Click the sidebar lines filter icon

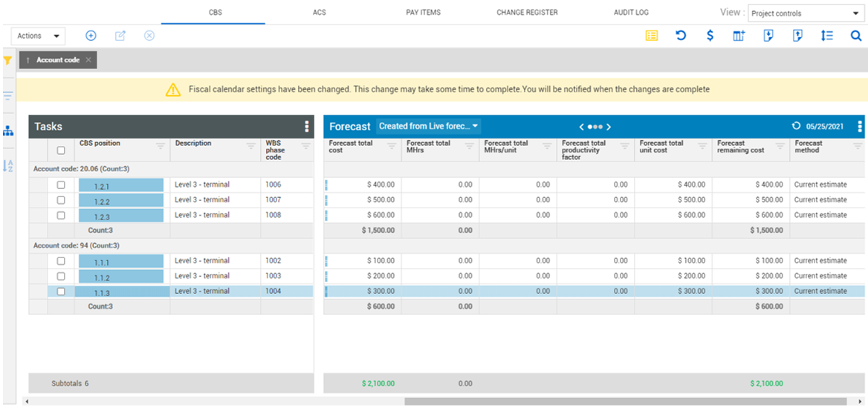[7, 96]
